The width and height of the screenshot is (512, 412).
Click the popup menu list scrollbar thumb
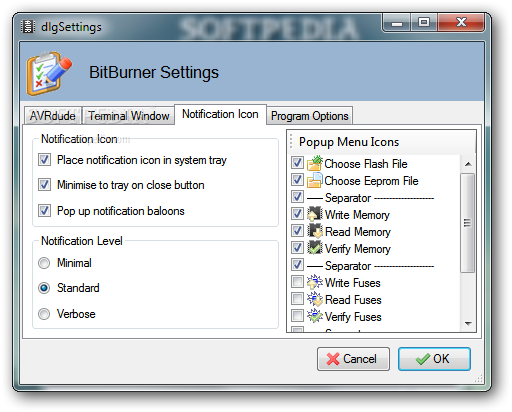click(x=468, y=223)
